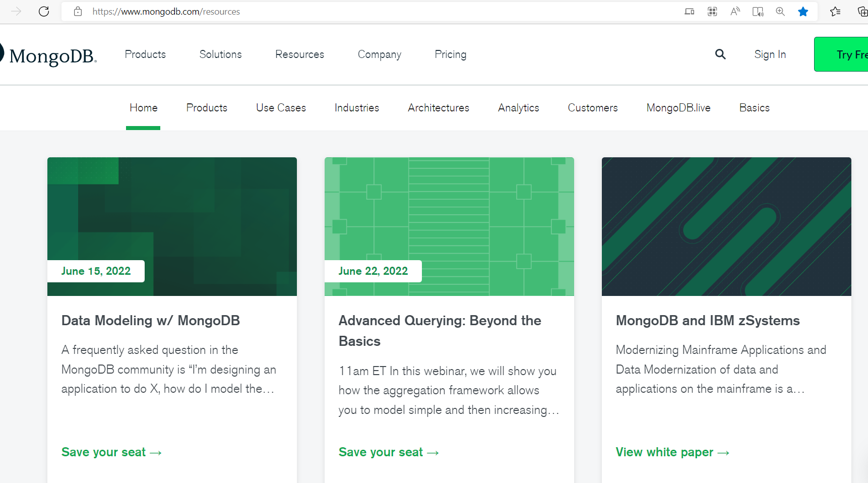Switch to the Architectures tab

coord(439,108)
